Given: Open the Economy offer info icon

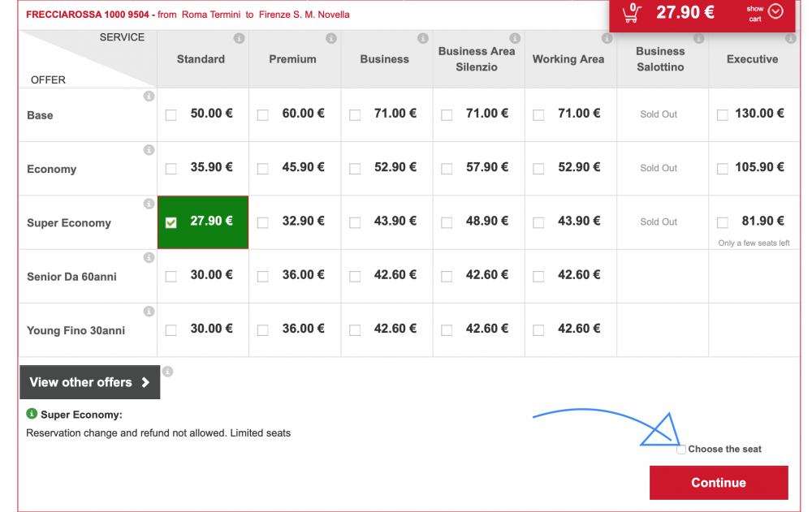Looking at the screenshot, I should pyautogui.click(x=149, y=150).
